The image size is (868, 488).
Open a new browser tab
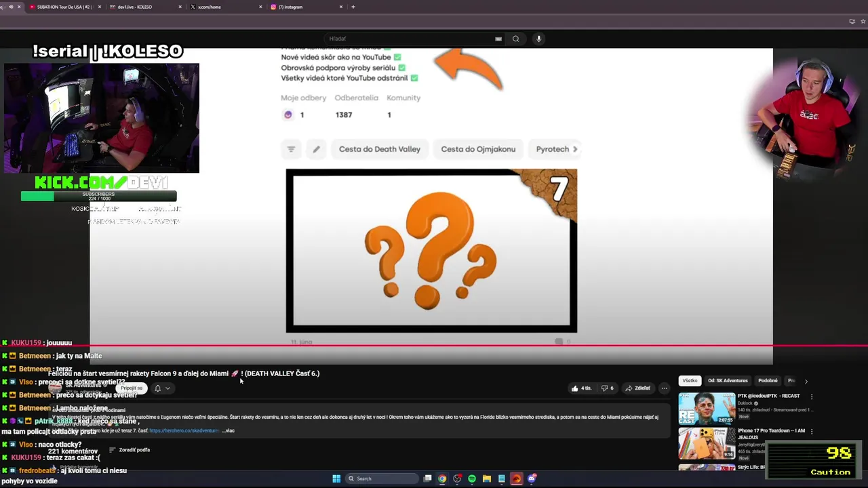353,7
